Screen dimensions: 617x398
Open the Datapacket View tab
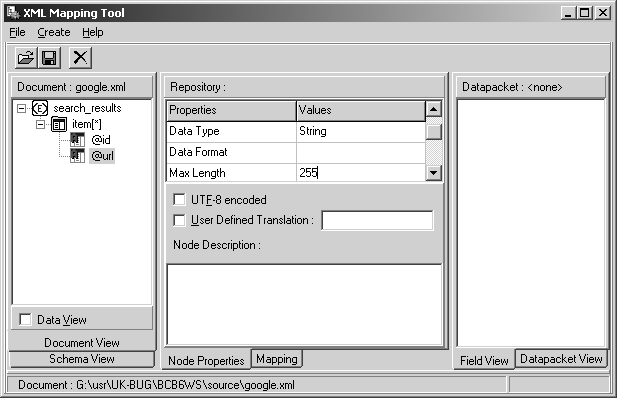(561, 359)
